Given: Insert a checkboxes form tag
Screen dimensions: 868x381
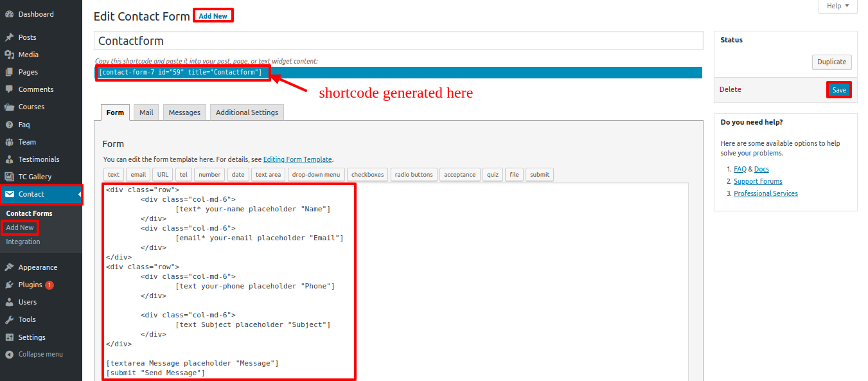Looking at the screenshot, I should click(368, 175).
